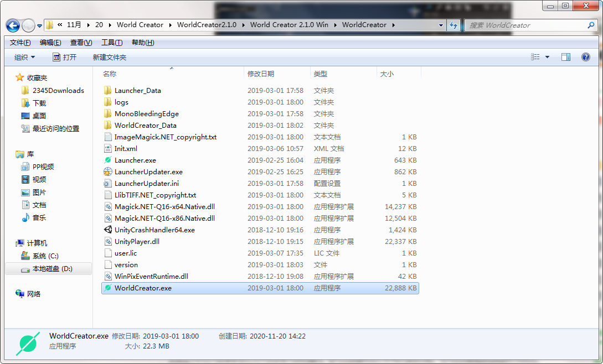Click the 11月 breadcrumb segment

(74, 25)
